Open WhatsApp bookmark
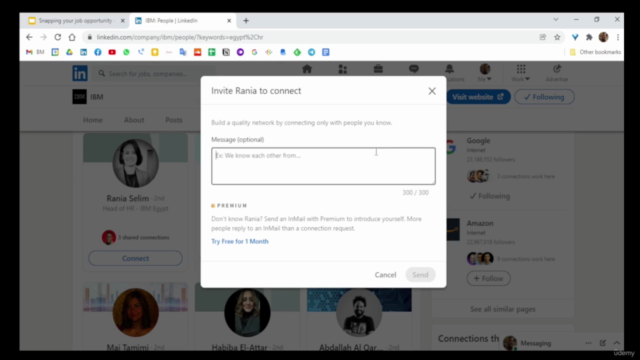Image resolution: width=640 pixels, height=360 pixels. tap(126, 52)
